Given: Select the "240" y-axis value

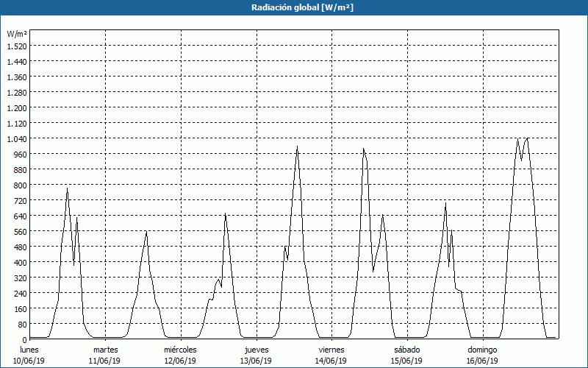Looking at the screenshot, I should tap(20, 293).
